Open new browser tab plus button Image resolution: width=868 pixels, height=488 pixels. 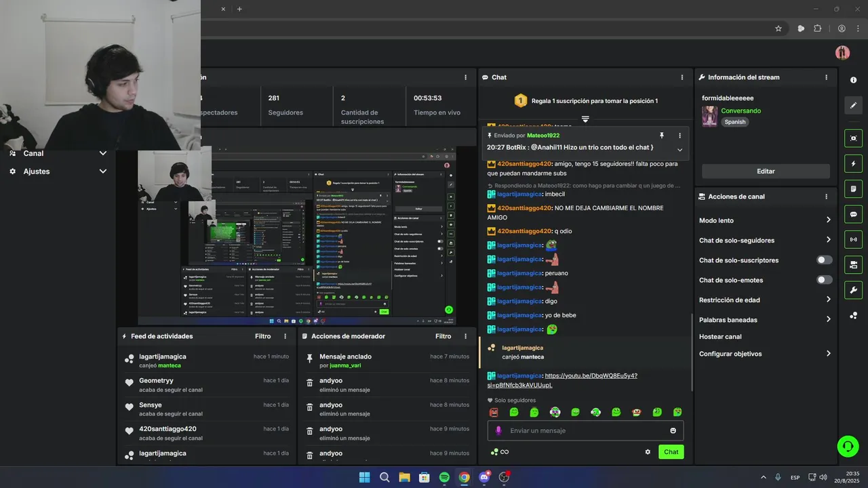pyautogui.click(x=239, y=9)
